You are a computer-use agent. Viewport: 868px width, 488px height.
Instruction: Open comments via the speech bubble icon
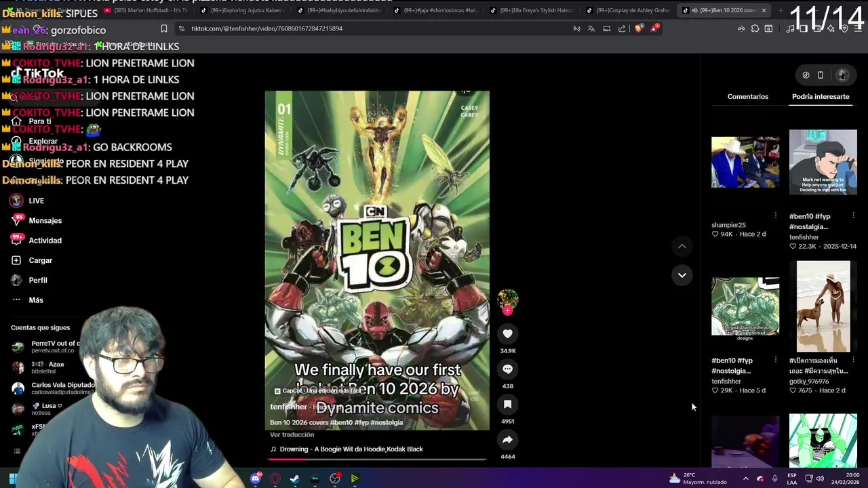(x=507, y=369)
